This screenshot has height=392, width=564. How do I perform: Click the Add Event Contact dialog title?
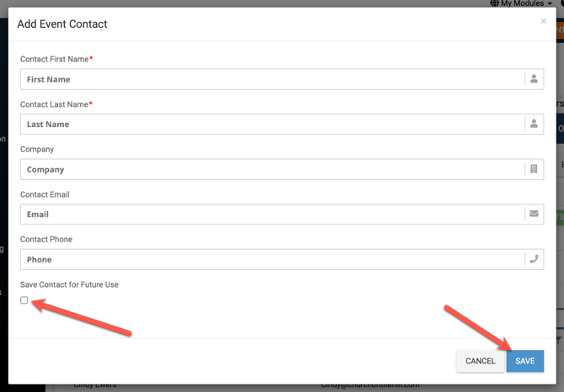pos(62,24)
